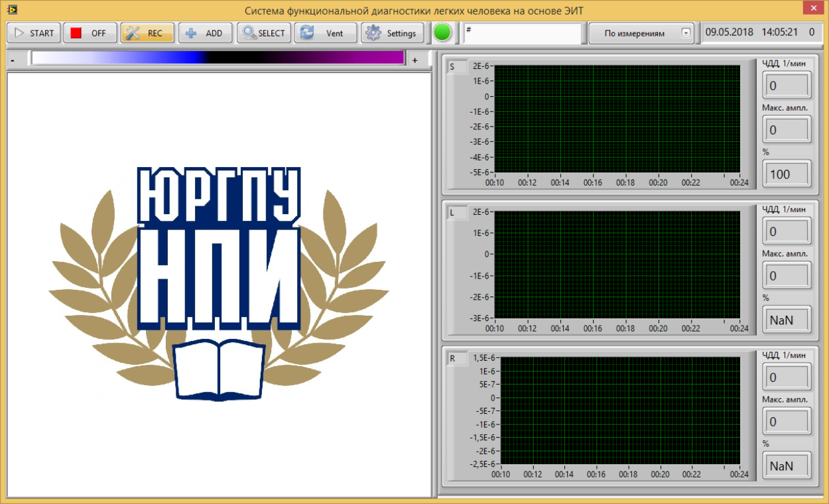829x504 pixels.
Task: Click inside the L chart plot area
Action: [x=617, y=265]
